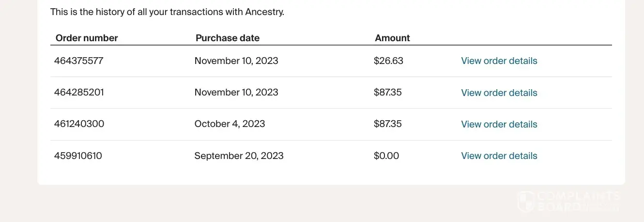Click the Amount column header

[392, 38]
